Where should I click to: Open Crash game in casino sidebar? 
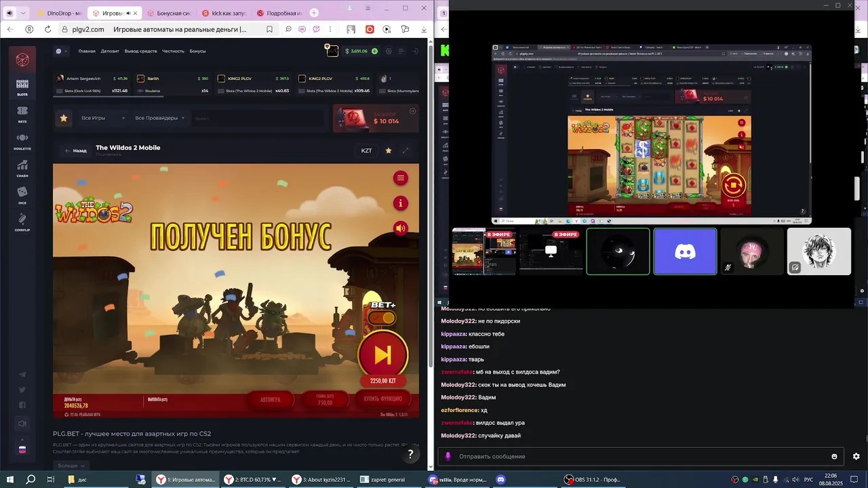22,168
